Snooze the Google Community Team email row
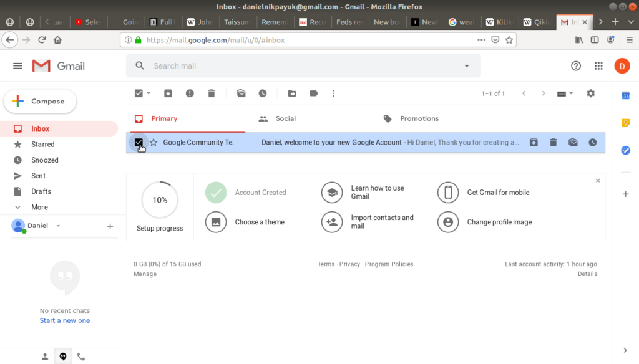Screen dimensions: 639x364 tap(593, 143)
